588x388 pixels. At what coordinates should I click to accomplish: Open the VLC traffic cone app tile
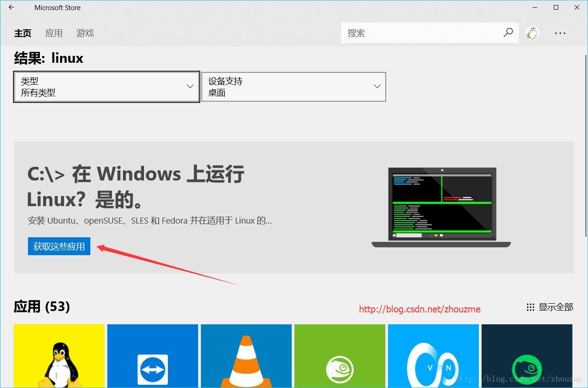click(246, 356)
